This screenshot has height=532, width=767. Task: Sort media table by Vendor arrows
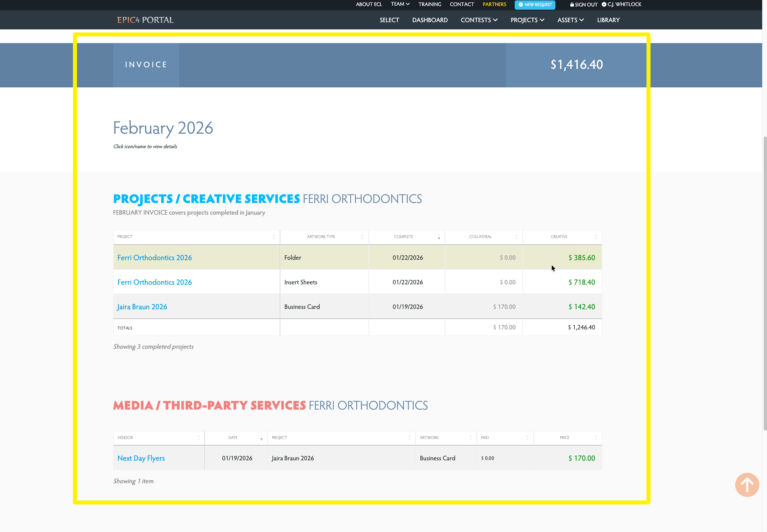(199, 438)
